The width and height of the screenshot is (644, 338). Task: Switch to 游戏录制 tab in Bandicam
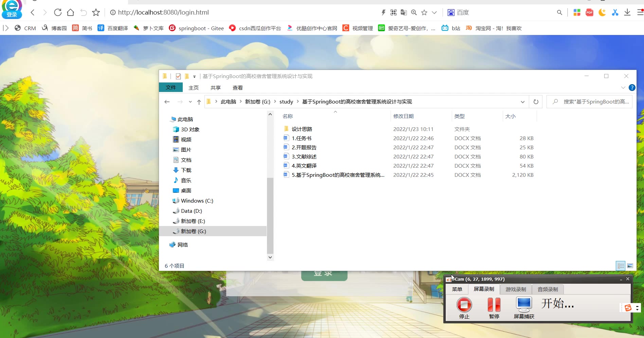(516, 289)
